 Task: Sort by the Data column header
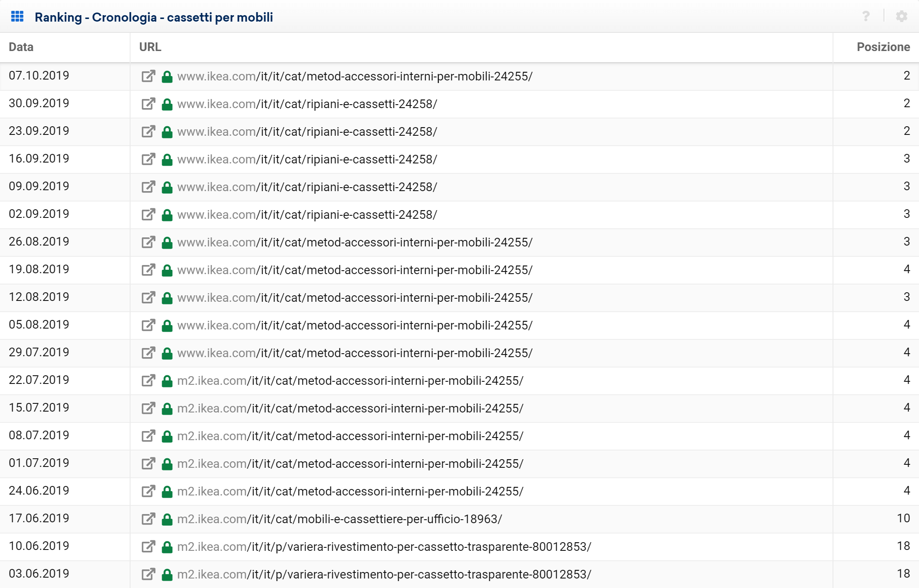[x=21, y=47]
